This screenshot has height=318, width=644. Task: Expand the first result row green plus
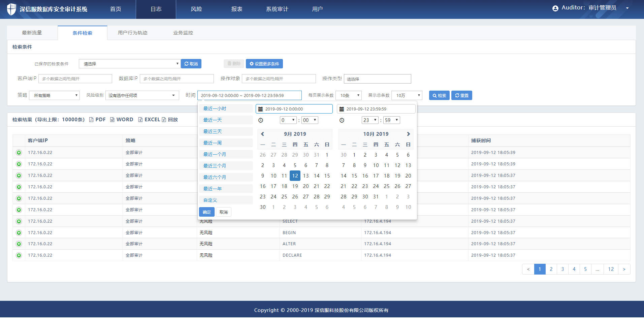click(19, 153)
